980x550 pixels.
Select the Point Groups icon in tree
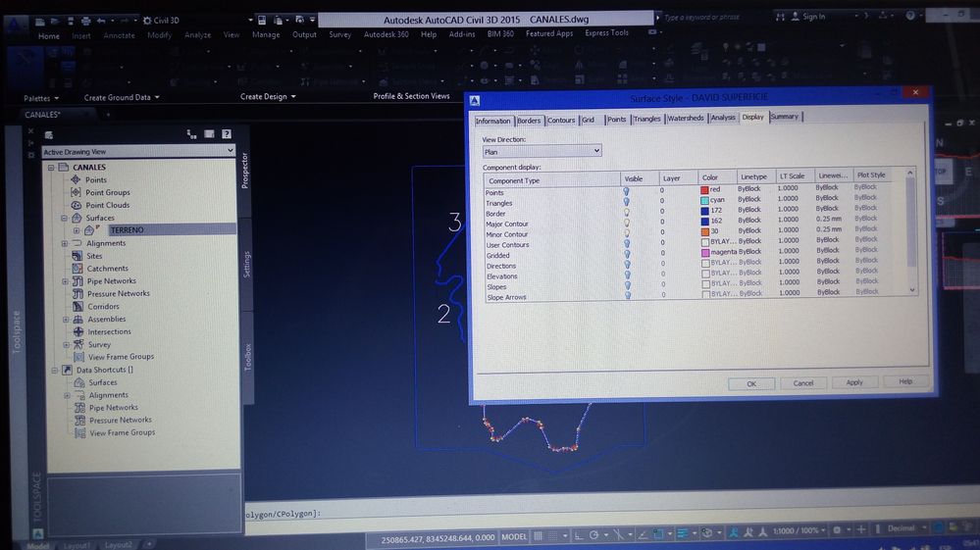click(76, 192)
